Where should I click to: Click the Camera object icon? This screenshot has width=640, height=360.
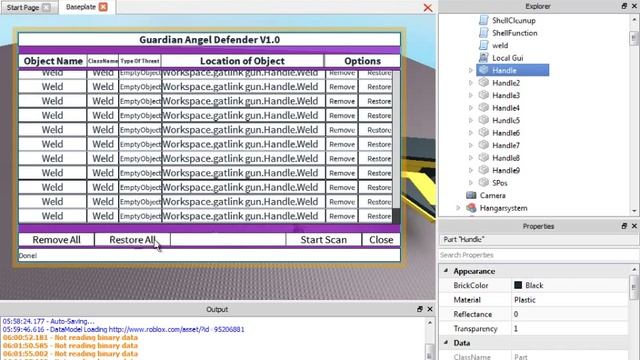coord(471,195)
